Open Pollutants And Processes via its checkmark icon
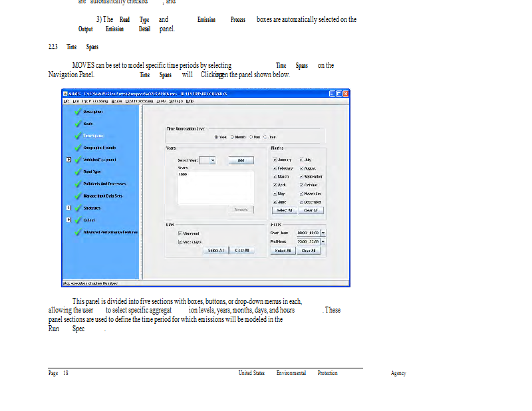 tap(79, 184)
